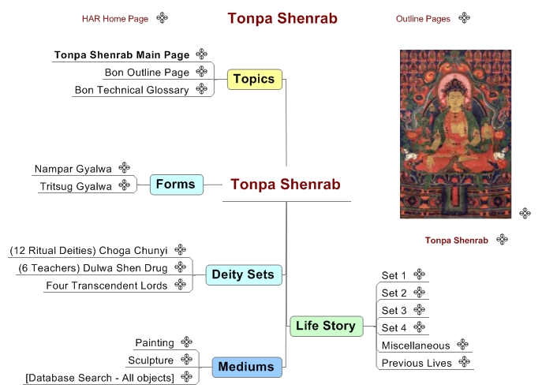Click the icon beside Choga Chunyi entry
This screenshot has height=392, width=542.
click(x=180, y=249)
